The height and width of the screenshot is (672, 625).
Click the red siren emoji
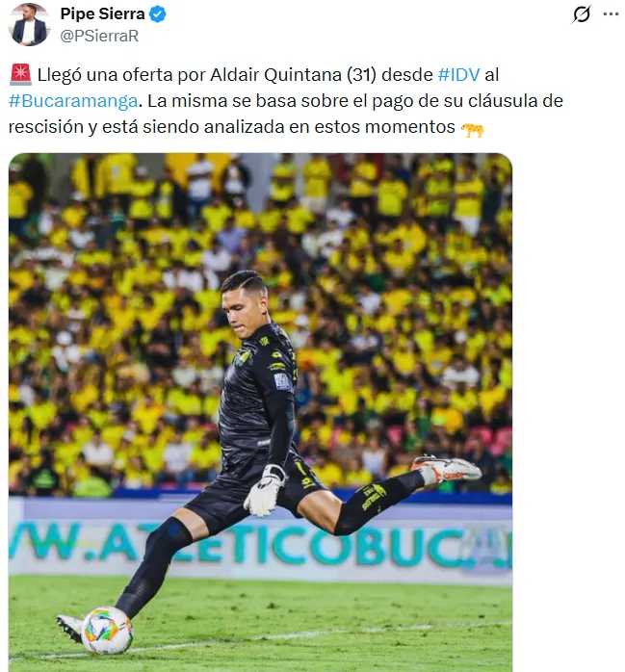(x=20, y=74)
